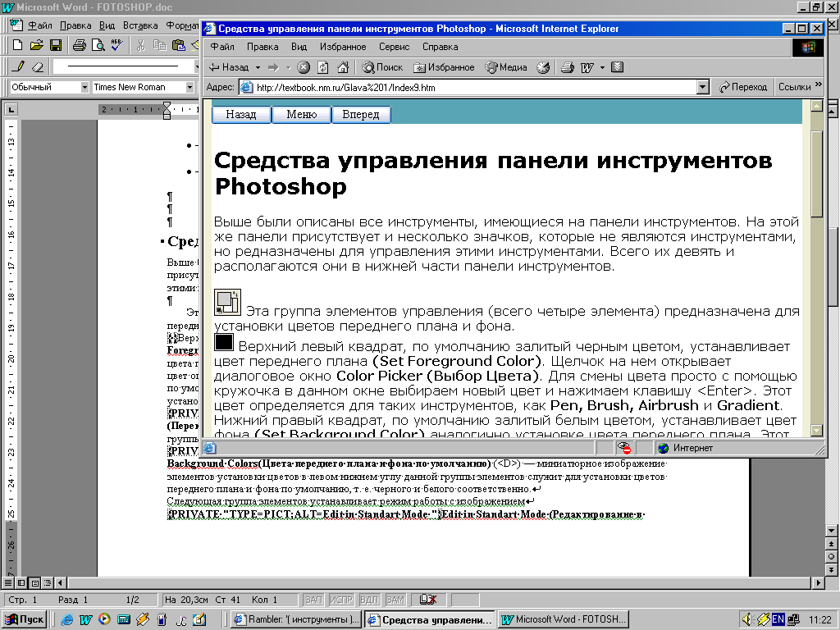The width and height of the screenshot is (840, 630).
Task: Click the Меню page navigation button
Action: pyautogui.click(x=302, y=114)
